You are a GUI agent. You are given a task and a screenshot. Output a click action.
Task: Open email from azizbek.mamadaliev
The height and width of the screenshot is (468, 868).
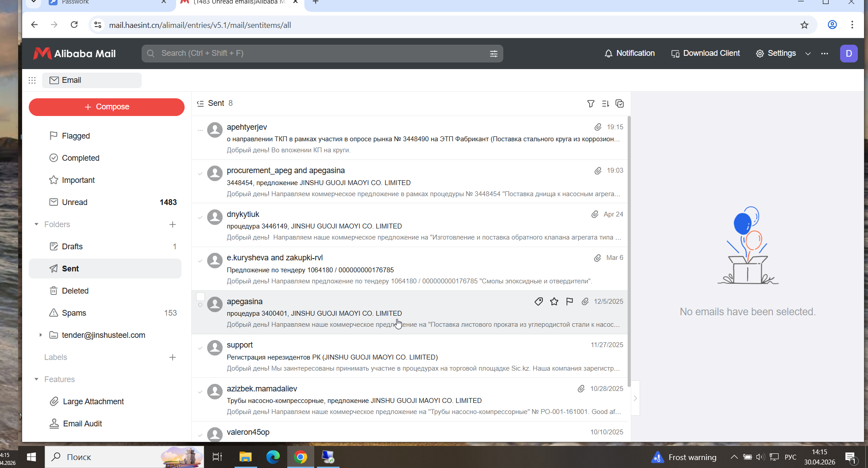[410, 400]
